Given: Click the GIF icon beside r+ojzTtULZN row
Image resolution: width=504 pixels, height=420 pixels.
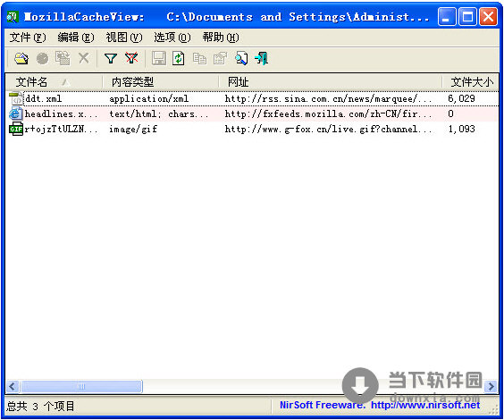Looking at the screenshot, I should [x=16, y=130].
